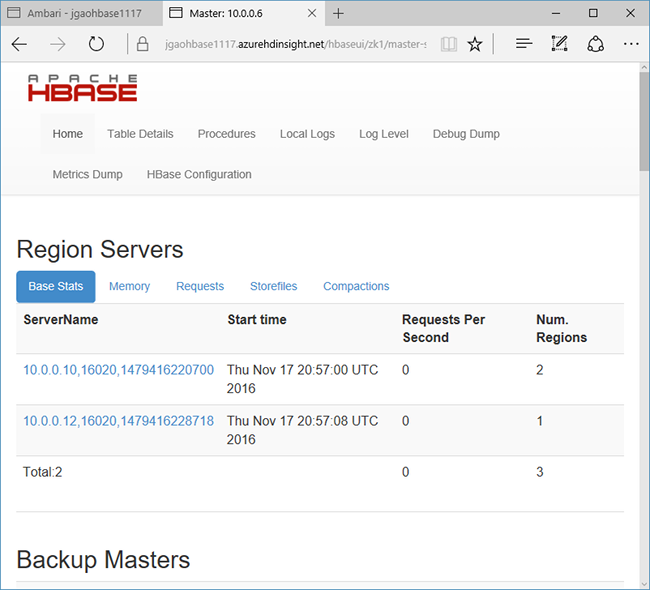Open Metrics Dump
This screenshot has height=590, width=650.
pyautogui.click(x=87, y=174)
